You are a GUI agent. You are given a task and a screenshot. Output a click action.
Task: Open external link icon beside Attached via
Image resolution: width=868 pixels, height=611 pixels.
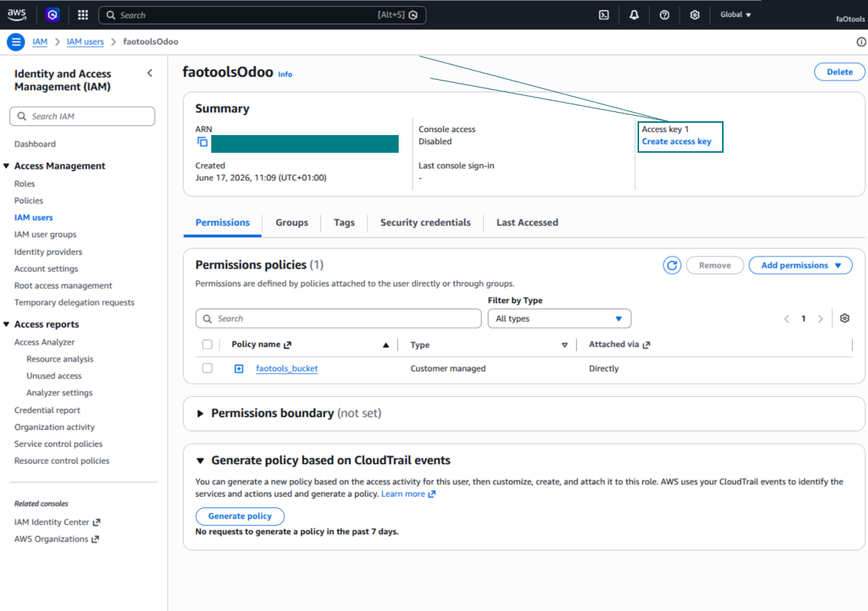646,345
